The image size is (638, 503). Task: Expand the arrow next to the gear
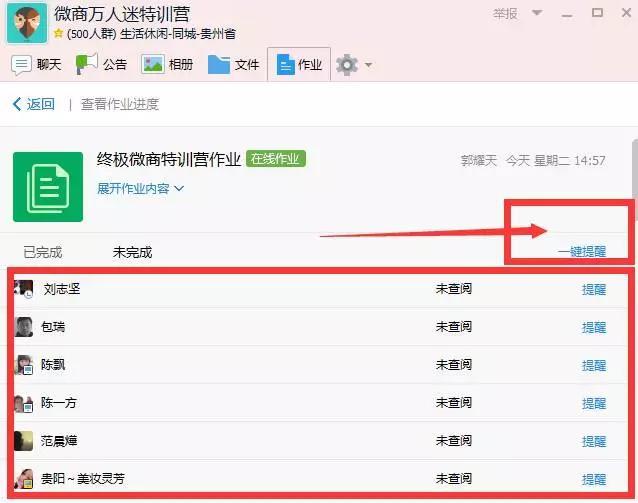click(369, 65)
